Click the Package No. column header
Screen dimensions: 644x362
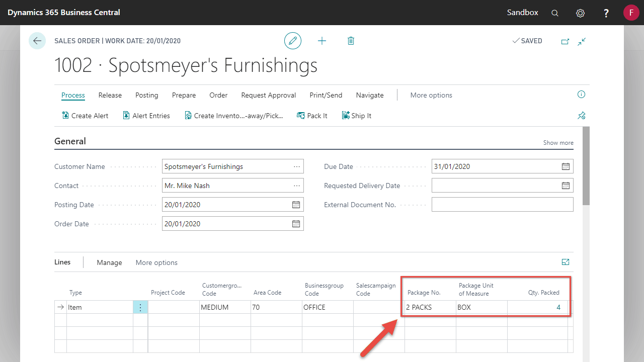pos(424,293)
